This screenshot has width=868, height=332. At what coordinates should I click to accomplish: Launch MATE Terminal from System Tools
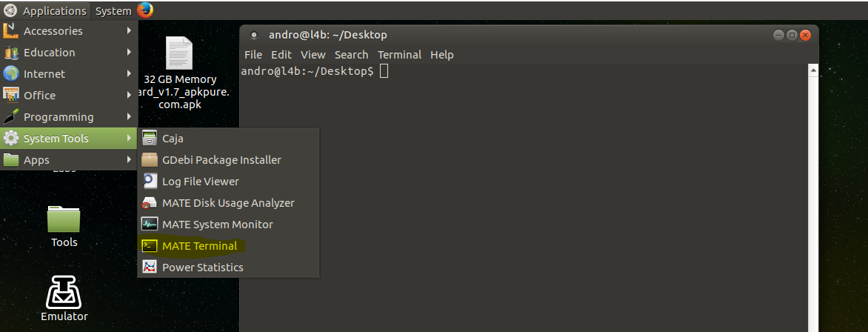199,246
